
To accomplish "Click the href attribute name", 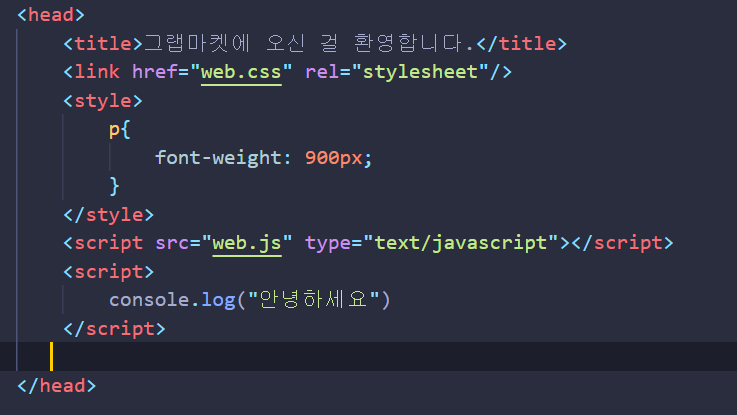I will [155, 72].
